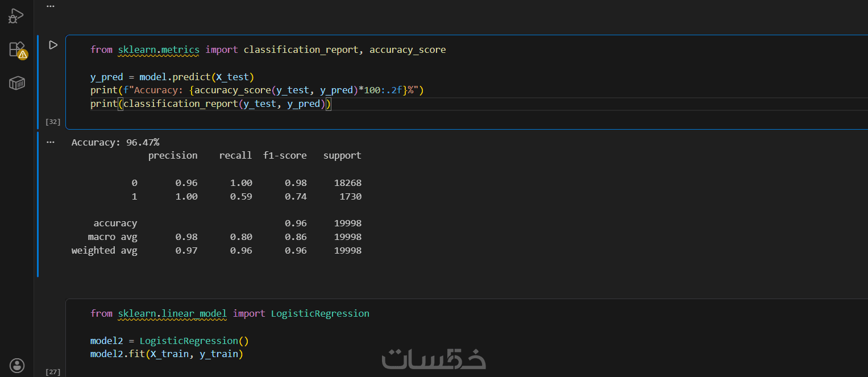Click the 'Accuracy: 96.47%' output text
868x377 pixels.
tap(115, 142)
